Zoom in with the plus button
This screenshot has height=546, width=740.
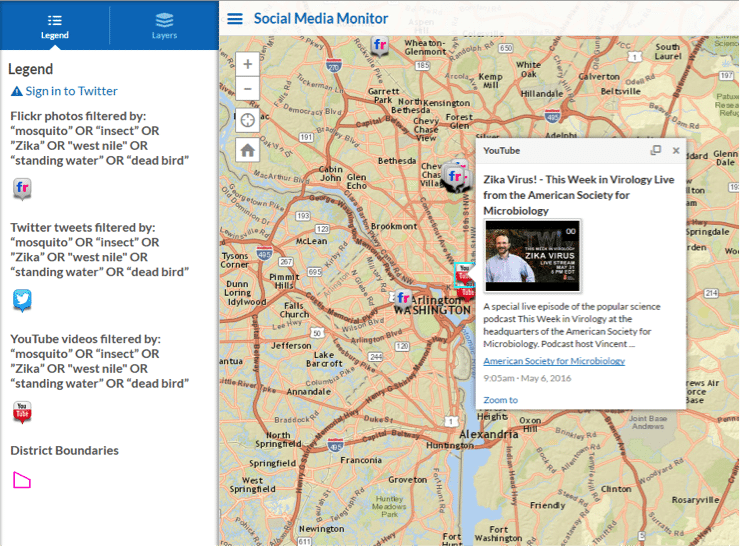coord(247,64)
